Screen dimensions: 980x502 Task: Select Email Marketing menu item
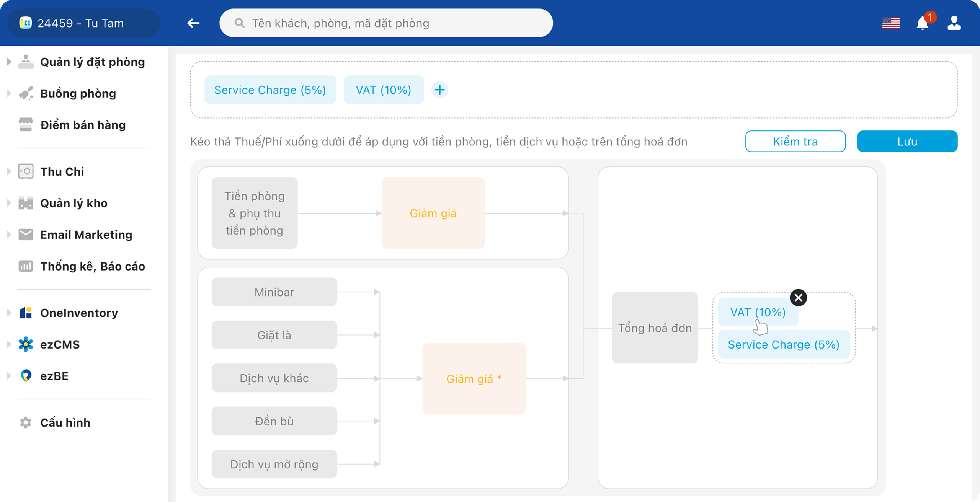point(86,235)
